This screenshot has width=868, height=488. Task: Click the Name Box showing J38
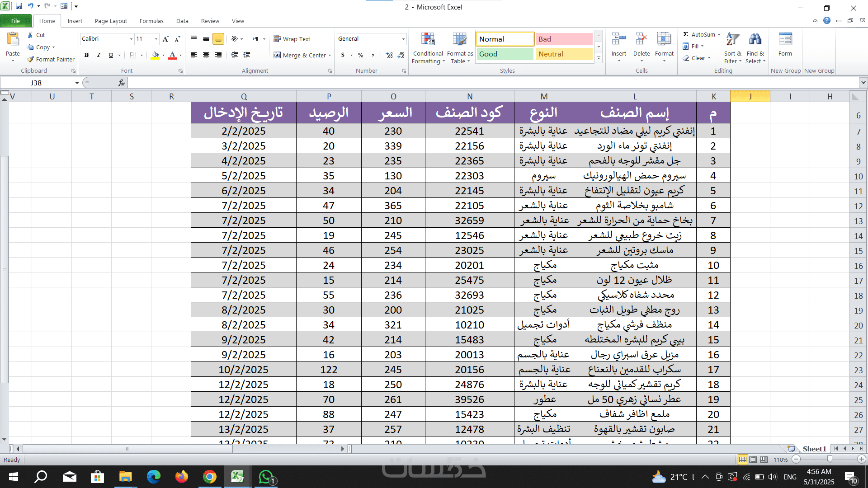[x=36, y=83]
